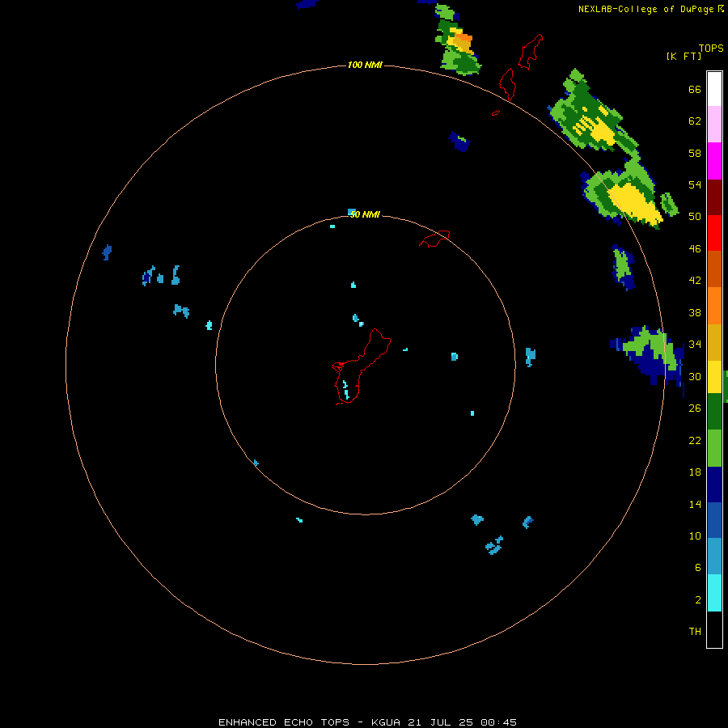Click the 10 legend value

[x=695, y=535]
